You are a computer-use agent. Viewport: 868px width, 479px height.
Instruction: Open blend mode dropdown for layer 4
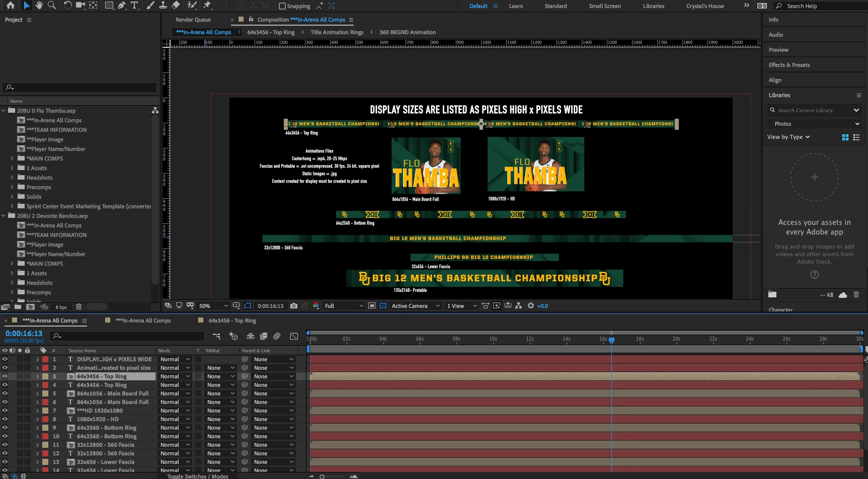point(175,385)
